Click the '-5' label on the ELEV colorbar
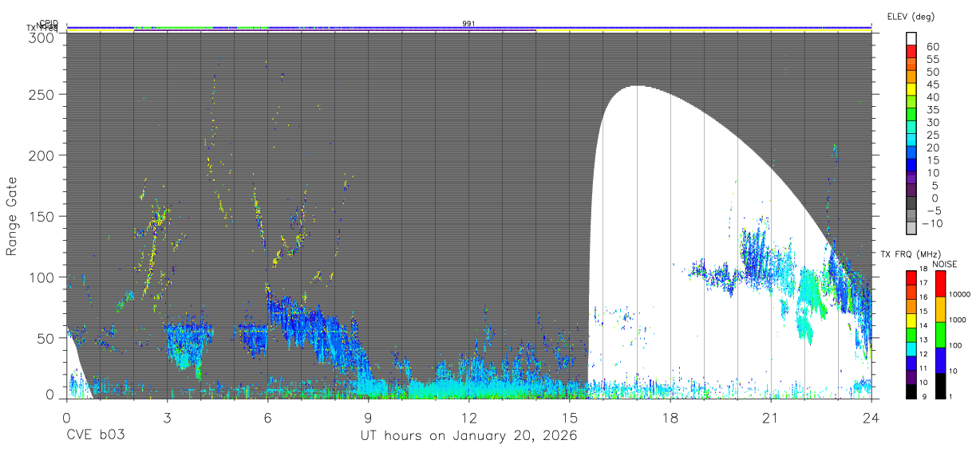The image size is (980, 452). (x=935, y=210)
